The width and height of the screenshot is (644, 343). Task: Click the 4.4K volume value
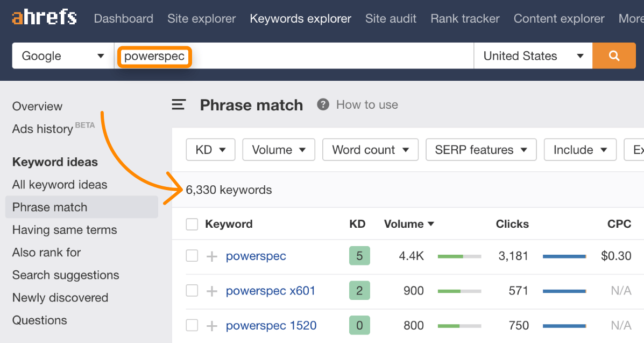tap(411, 256)
